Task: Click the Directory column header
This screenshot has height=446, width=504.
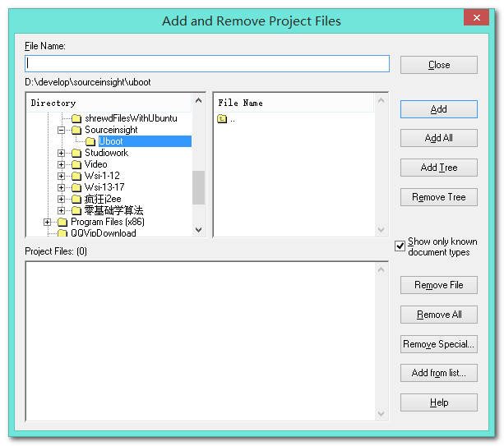Action: point(109,103)
